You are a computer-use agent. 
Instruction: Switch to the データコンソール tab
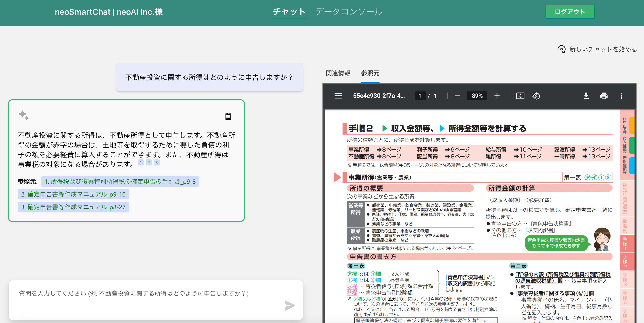pos(348,12)
